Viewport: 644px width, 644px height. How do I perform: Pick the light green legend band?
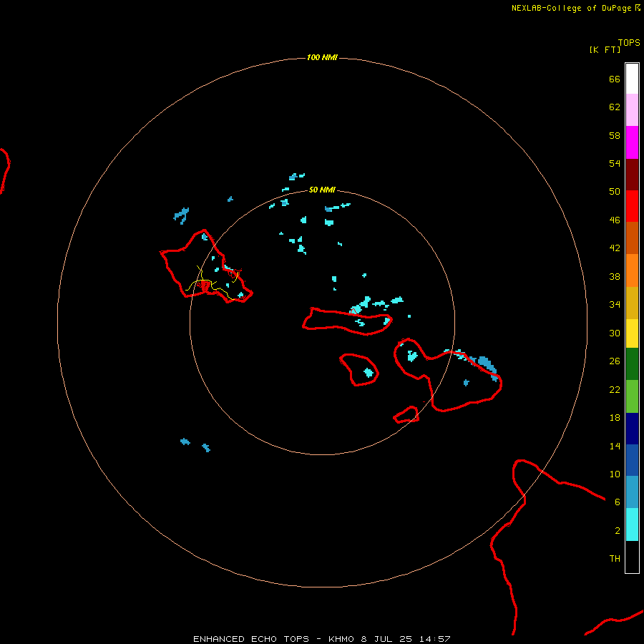(632, 396)
